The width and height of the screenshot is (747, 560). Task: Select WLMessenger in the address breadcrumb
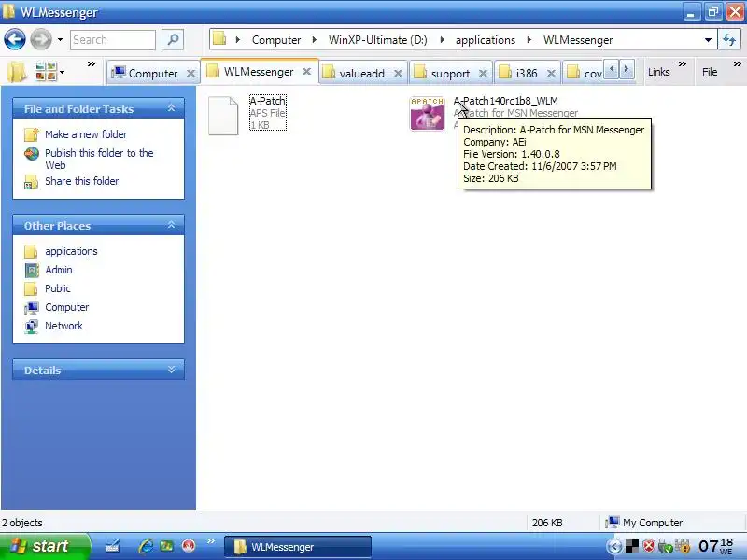tap(578, 40)
